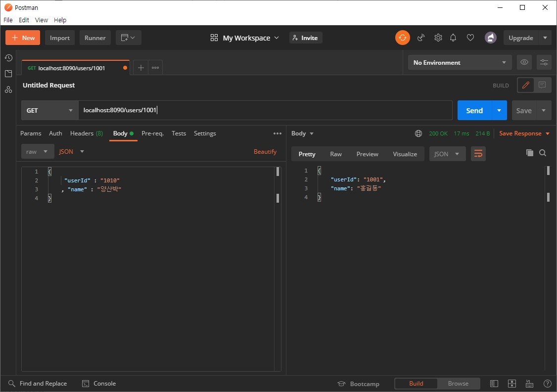Open the View menu

tap(41, 20)
